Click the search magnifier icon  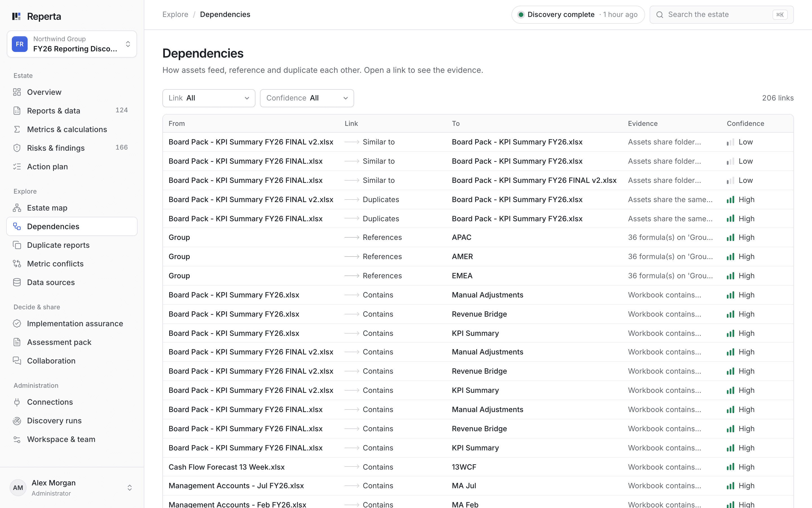point(659,15)
